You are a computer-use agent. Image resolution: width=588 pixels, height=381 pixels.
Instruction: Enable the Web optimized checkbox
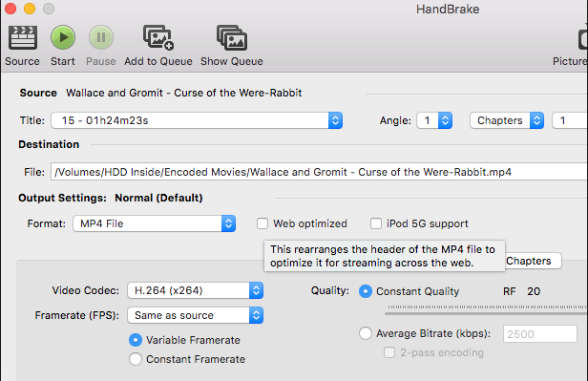(x=262, y=223)
